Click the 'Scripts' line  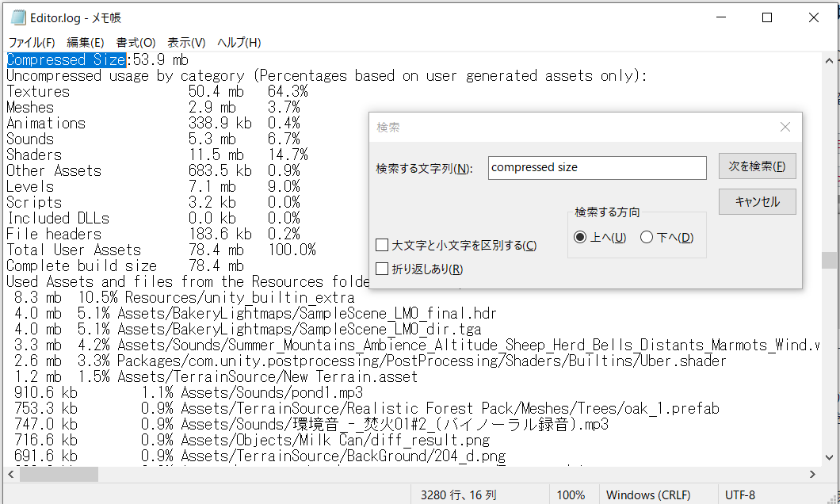point(153,202)
